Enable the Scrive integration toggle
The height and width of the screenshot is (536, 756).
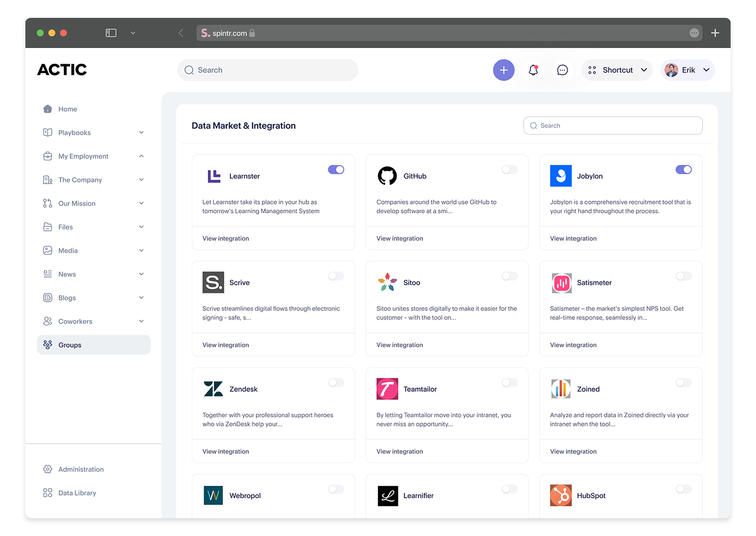[x=336, y=276]
